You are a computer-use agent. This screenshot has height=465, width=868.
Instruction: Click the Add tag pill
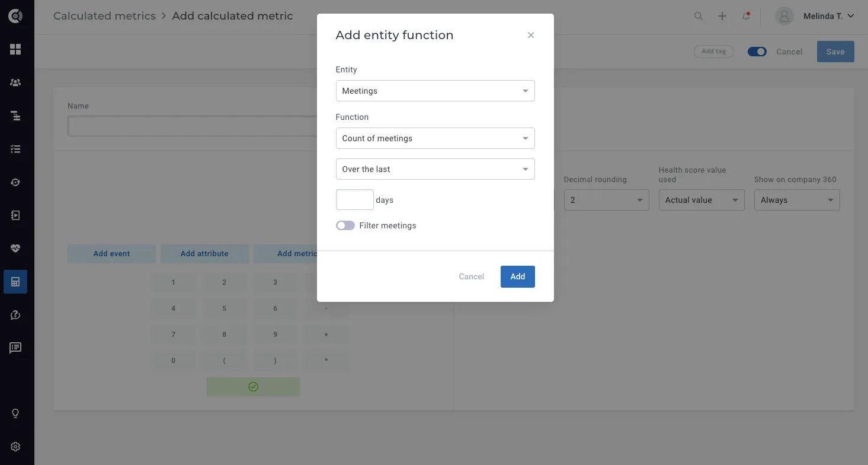[713, 52]
